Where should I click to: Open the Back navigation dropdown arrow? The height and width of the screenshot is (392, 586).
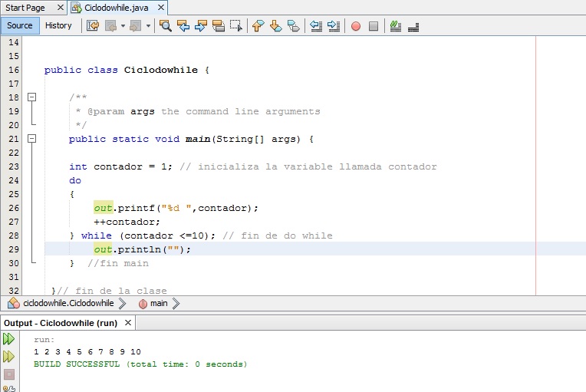pyautogui.click(x=123, y=25)
